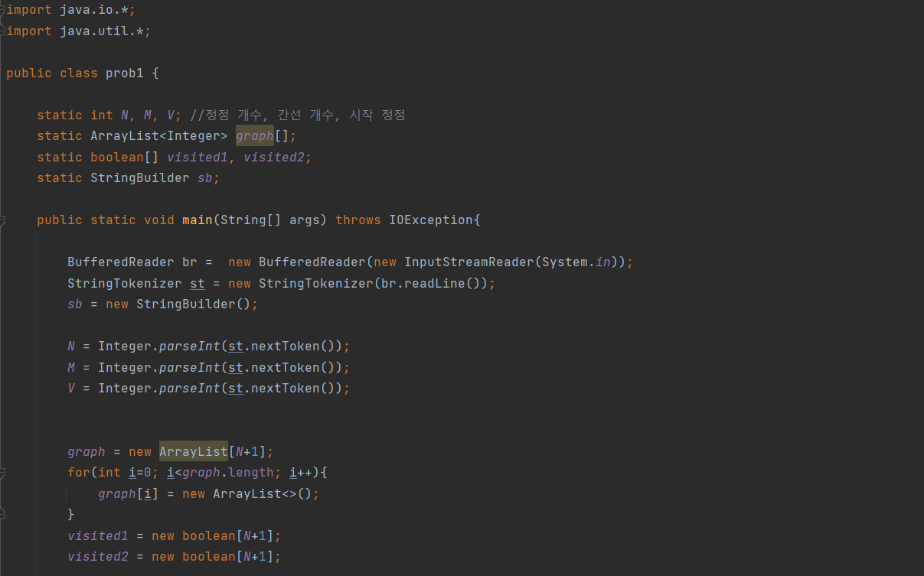
Task: Click 'V' at start of 'V = Integer.parseInt' line
Action: (71, 389)
